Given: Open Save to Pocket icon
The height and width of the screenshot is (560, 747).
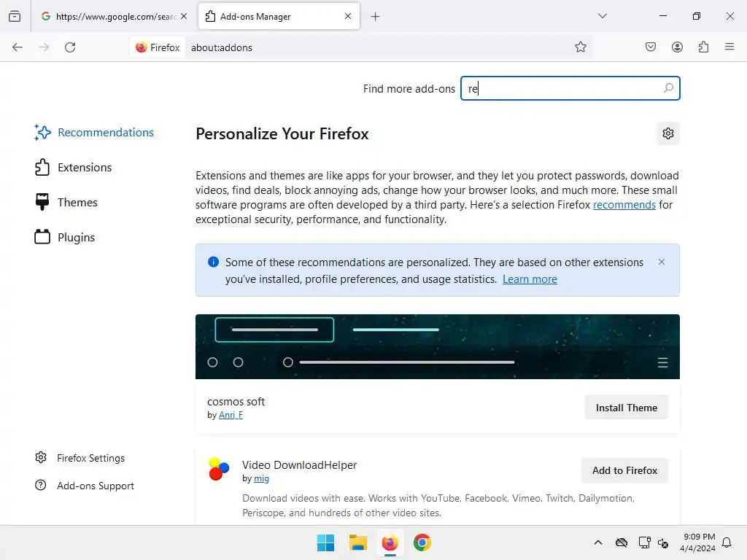Looking at the screenshot, I should (x=651, y=47).
